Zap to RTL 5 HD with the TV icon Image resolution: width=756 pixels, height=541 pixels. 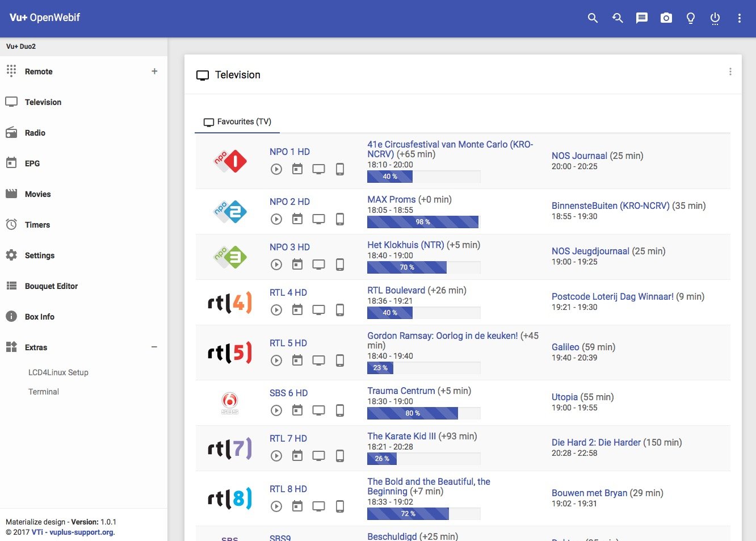(319, 360)
